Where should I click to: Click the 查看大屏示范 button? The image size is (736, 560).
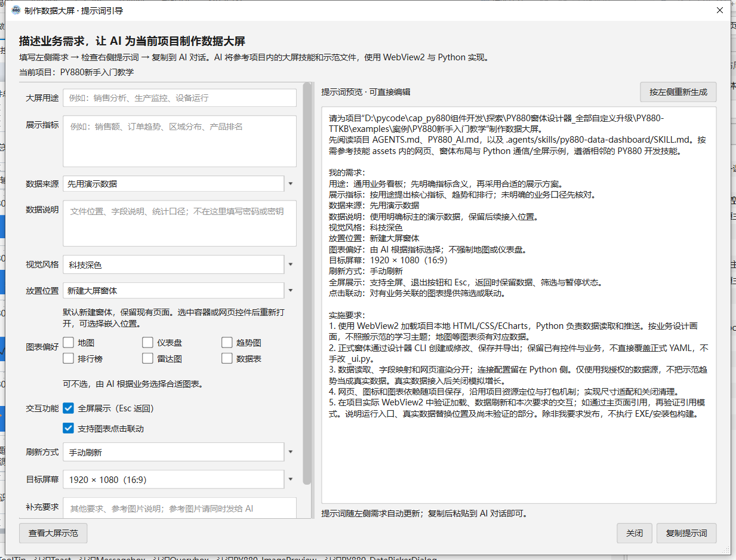pyautogui.click(x=53, y=533)
